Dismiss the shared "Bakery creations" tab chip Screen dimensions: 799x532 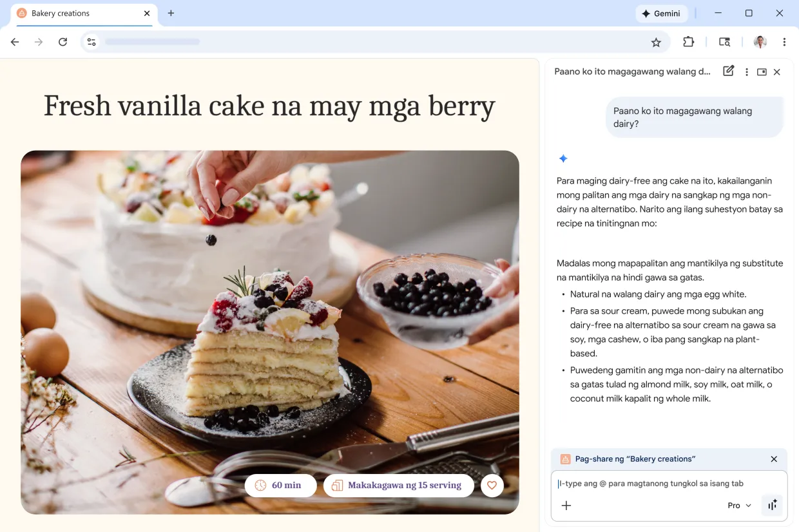coord(774,459)
